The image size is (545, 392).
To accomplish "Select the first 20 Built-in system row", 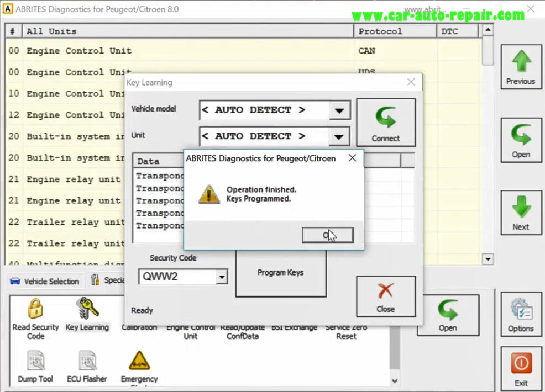I will point(65,136).
